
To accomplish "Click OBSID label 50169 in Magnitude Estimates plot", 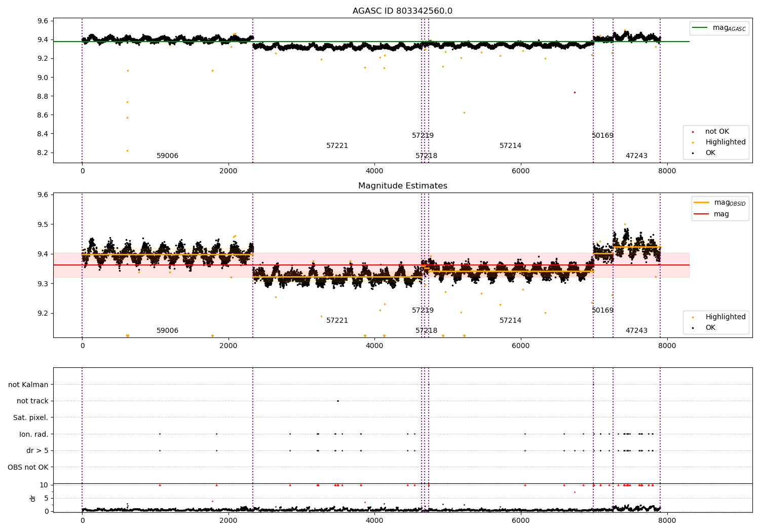I will (x=602, y=311).
